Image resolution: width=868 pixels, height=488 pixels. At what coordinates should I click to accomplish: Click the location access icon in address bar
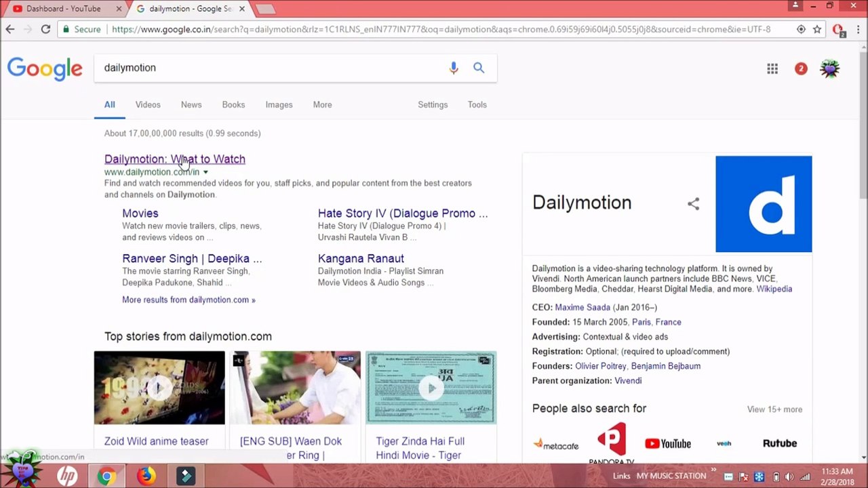[x=801, y=29]
